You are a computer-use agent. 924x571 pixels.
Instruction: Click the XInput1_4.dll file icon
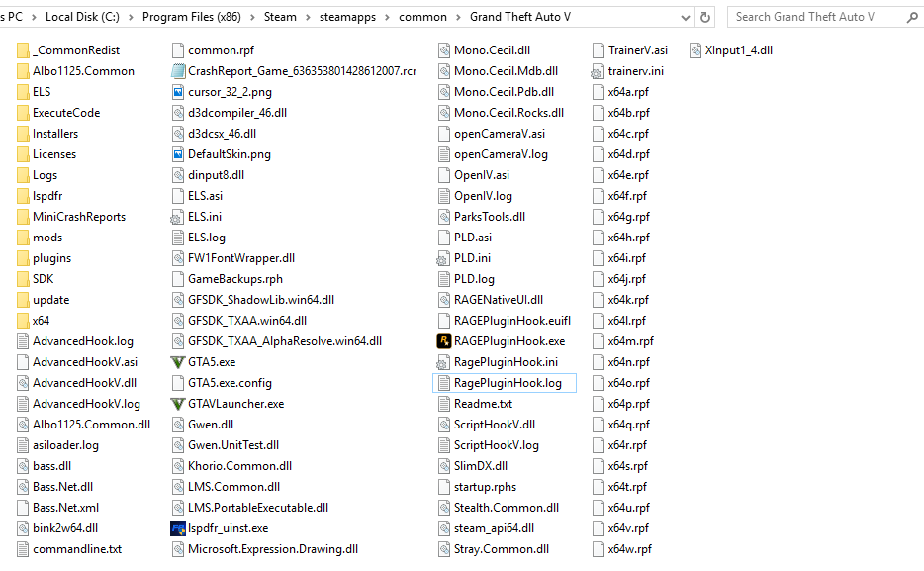click(x=695, y=50)
